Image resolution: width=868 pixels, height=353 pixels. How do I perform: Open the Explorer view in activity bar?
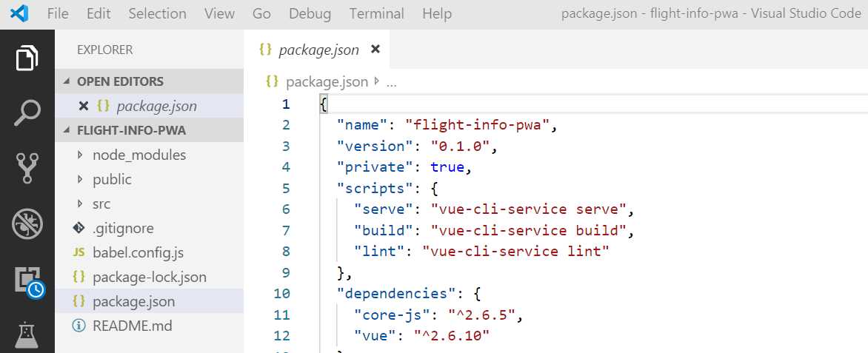tap(27, 58)
